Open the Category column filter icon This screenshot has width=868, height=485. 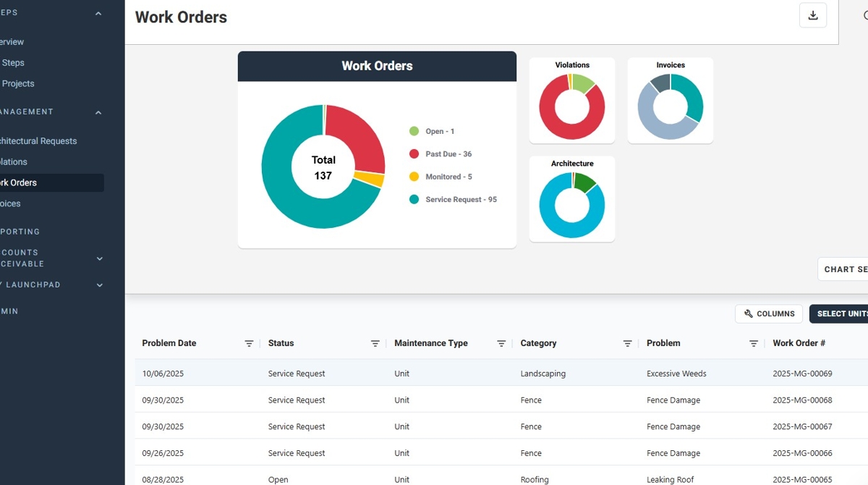pos(627,344)
